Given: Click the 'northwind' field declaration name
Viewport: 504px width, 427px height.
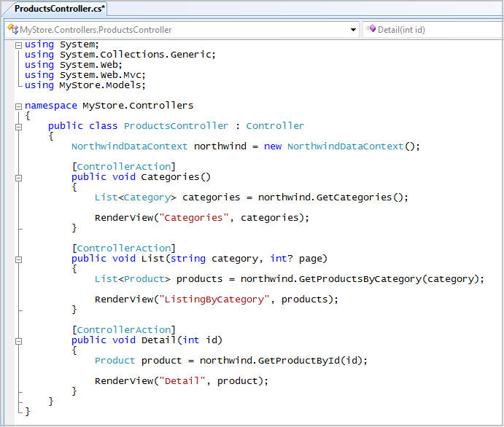Looking at the screenshot, I should pos(220,146).
